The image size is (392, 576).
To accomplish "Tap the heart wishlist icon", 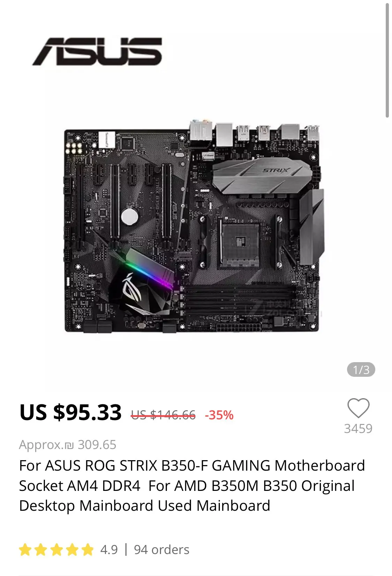I will (x=358, y=407).
